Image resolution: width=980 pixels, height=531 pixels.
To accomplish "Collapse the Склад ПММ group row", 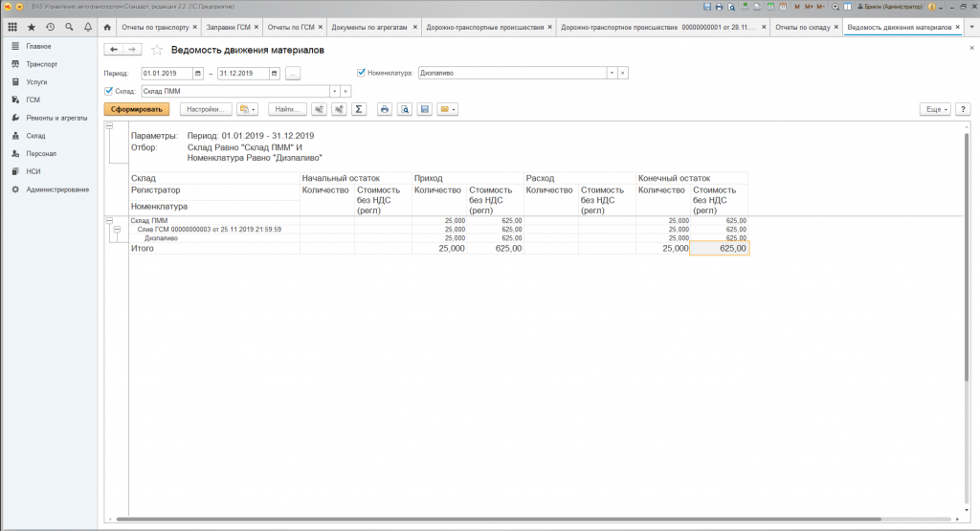I will [109, 220].
